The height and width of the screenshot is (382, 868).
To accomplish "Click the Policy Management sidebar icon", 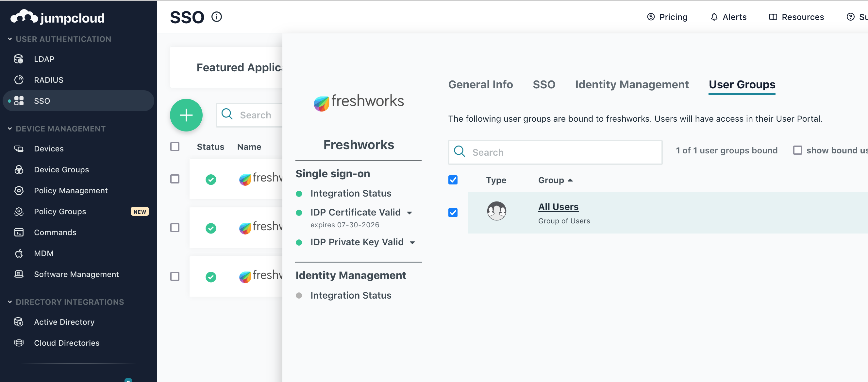I will [x=19, y=190].
